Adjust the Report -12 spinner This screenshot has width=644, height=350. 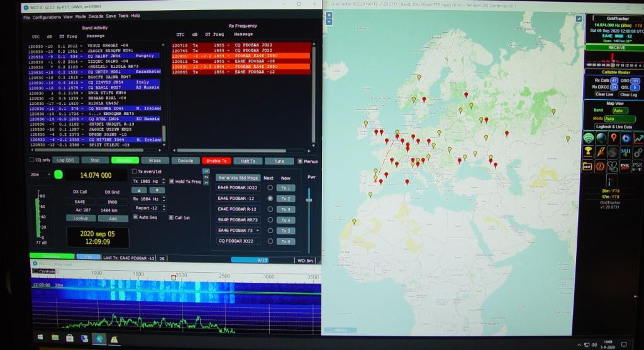pyautogui.click(x=164, y=208)
